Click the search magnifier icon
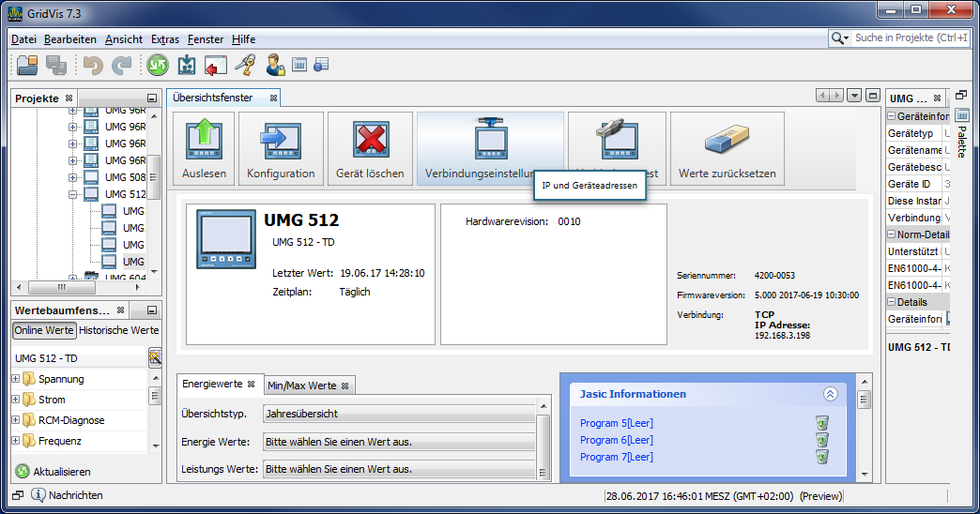This screenshot has height=514, width=980. click(837, 38)
